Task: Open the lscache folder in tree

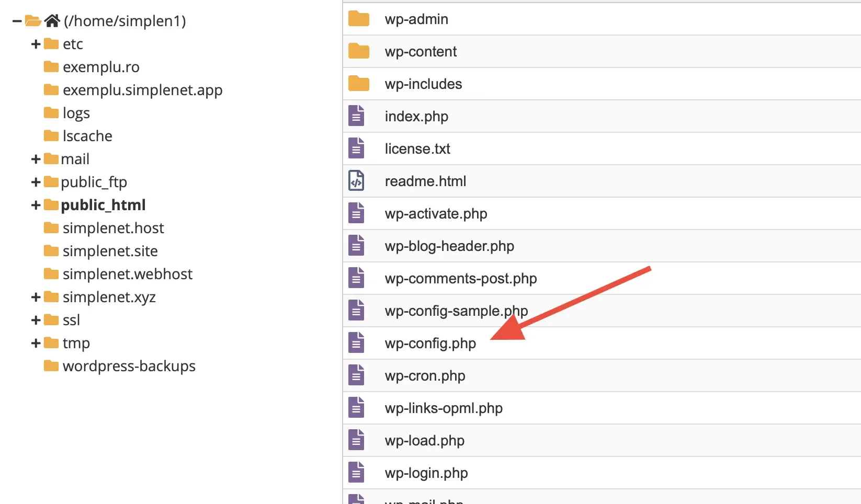Action: tap(87, 136)
